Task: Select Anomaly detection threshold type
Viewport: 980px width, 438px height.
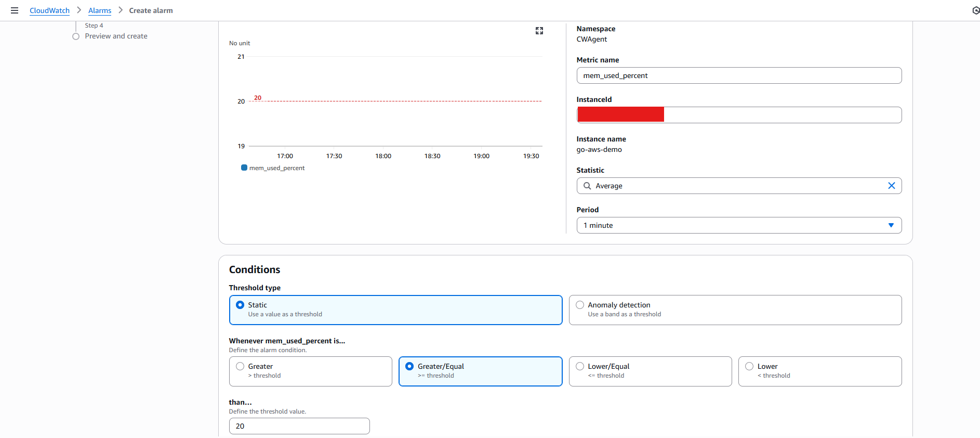Action: [580, 305]
